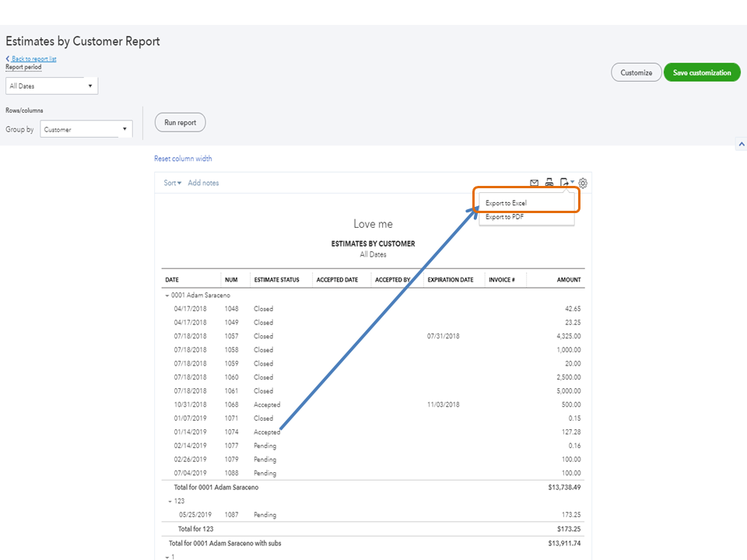
Task: Open report settings gear icon
Action: click(x=583, y=183)
